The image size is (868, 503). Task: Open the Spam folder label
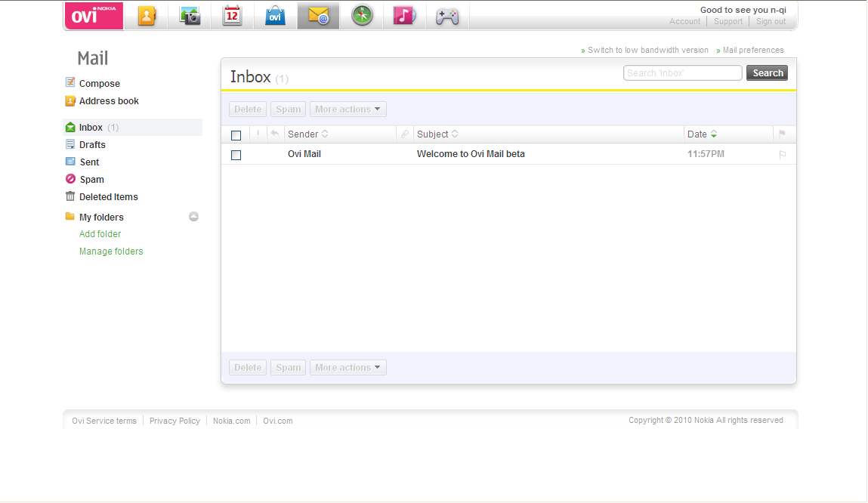pos(92,179)
